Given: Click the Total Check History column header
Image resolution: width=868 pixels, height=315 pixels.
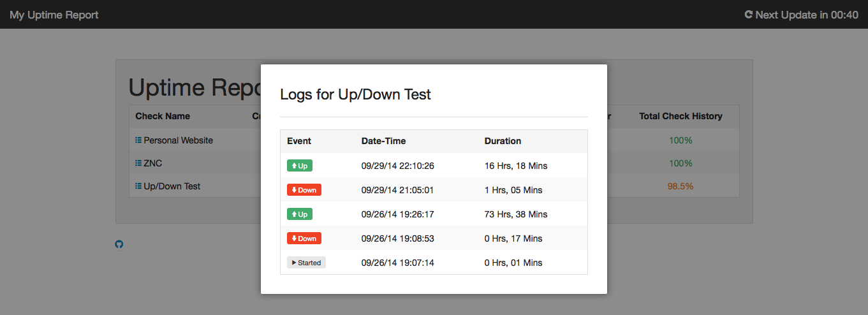Looking at the screenshot, I should [x=680, y=116].
